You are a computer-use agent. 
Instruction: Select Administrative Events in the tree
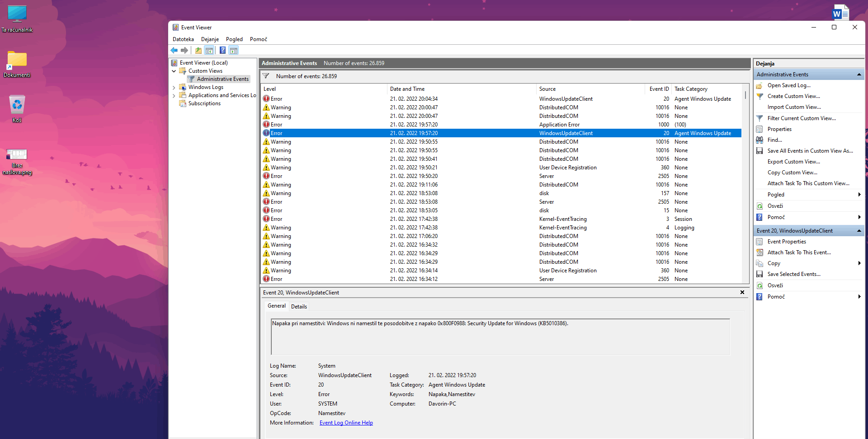223,79
